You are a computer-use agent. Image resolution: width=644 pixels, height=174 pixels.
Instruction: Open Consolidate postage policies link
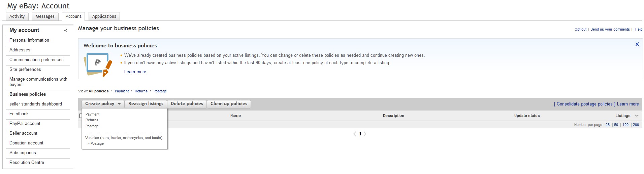point(585,104)
